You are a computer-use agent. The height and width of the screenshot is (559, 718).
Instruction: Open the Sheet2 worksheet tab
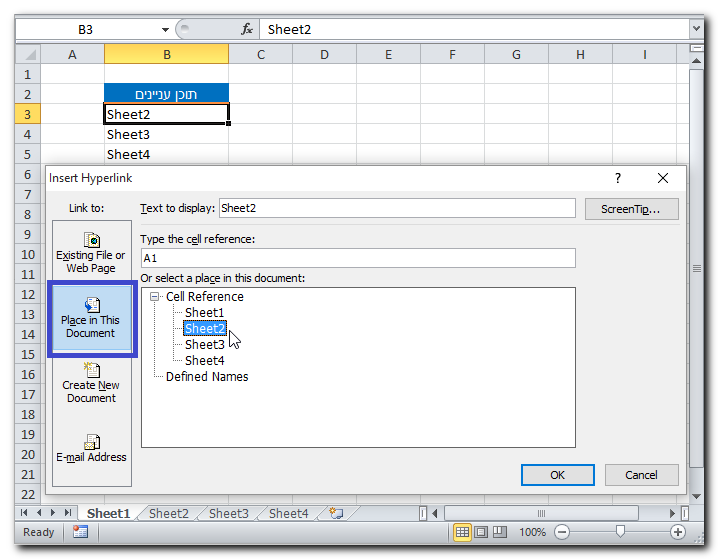(x=168, y=513)
